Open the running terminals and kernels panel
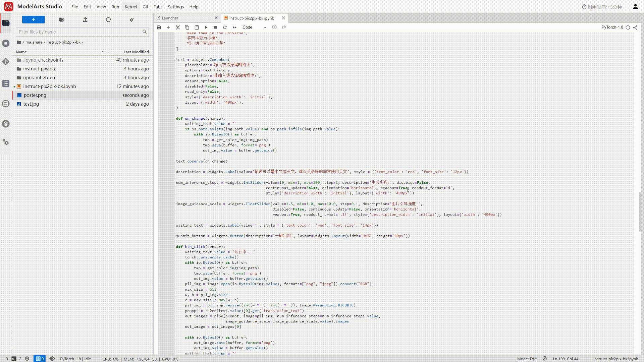Screen dimensions: 644x362 point(6,43)
